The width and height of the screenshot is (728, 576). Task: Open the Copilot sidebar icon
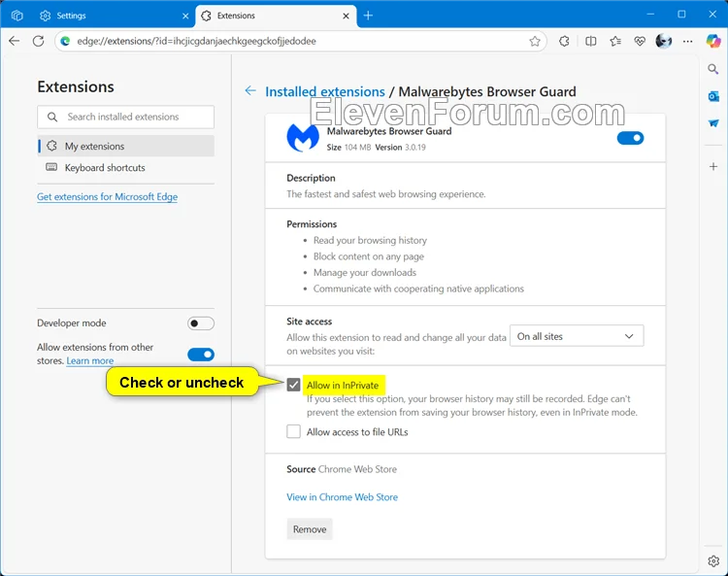click(x=713, y=41)
